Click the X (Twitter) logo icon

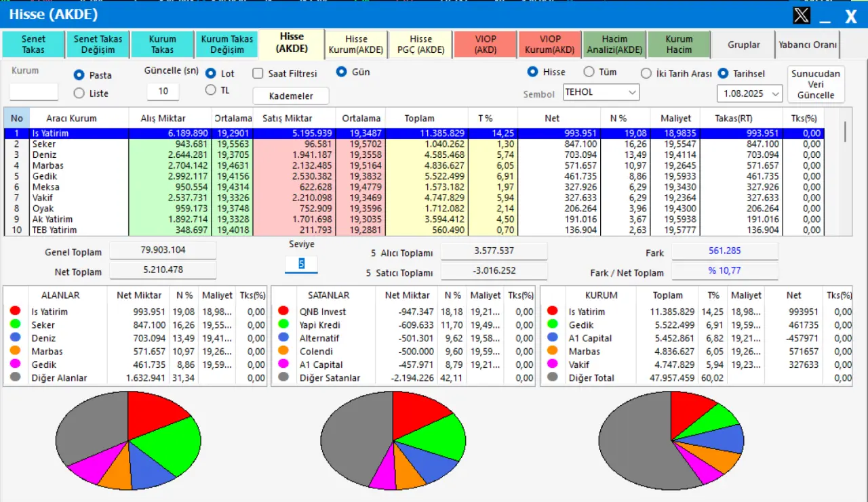click(801, 15)
